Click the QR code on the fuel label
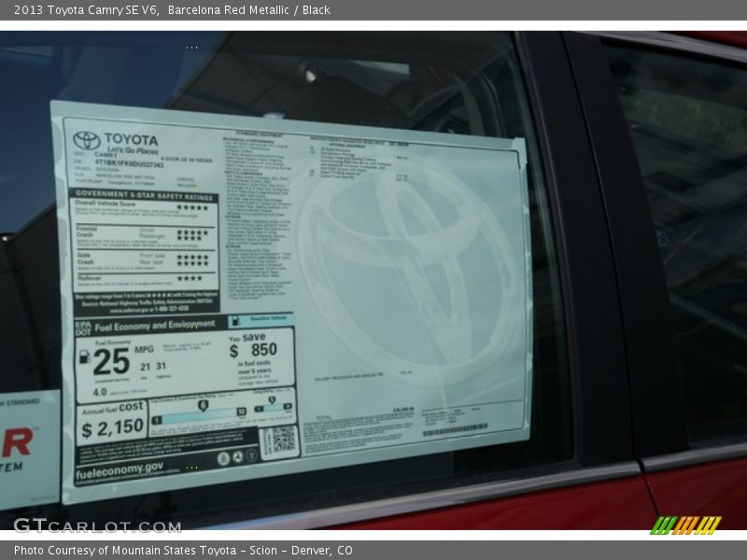Screen dimensions: 747x560 [x=283, y=439]
